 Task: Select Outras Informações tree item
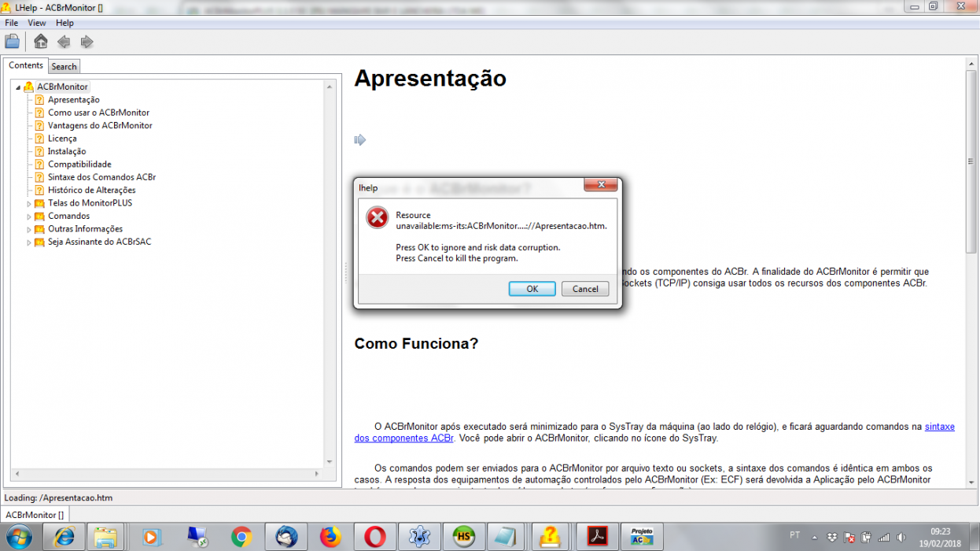coord(86,229)
